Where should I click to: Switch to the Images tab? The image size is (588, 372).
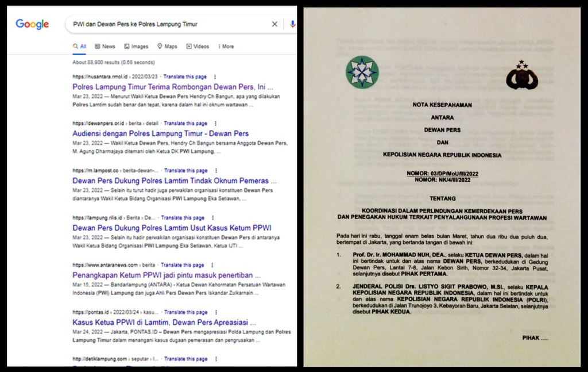click(136, 47)
